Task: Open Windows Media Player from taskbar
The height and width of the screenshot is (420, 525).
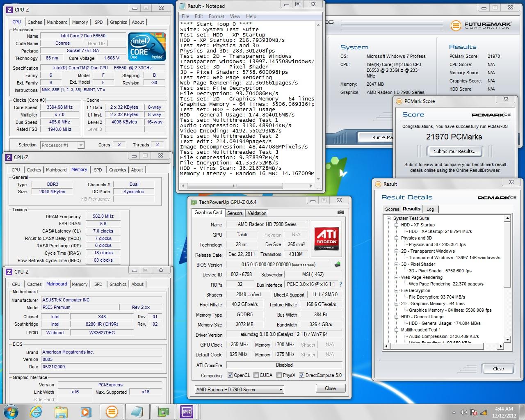Action: 86,412
